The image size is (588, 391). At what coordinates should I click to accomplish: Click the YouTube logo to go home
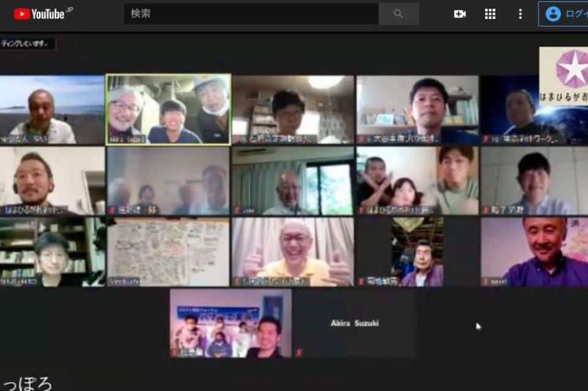coord(39,14)
